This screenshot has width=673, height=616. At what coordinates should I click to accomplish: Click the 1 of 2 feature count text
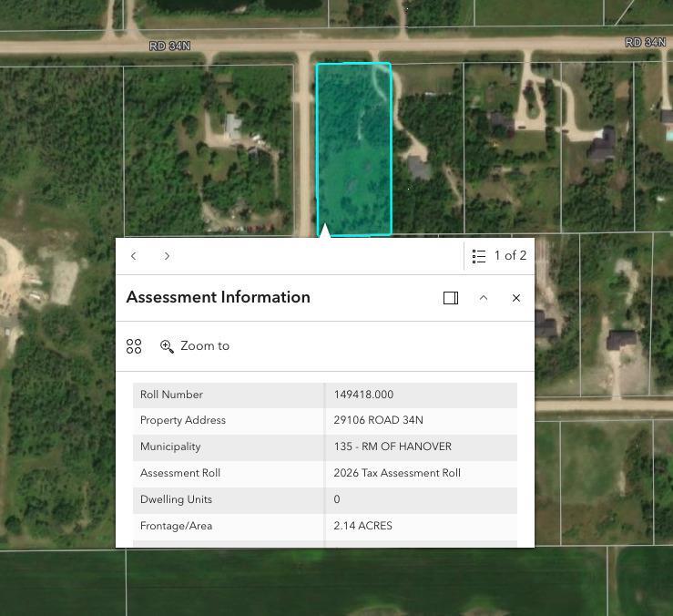pos(510,256)
